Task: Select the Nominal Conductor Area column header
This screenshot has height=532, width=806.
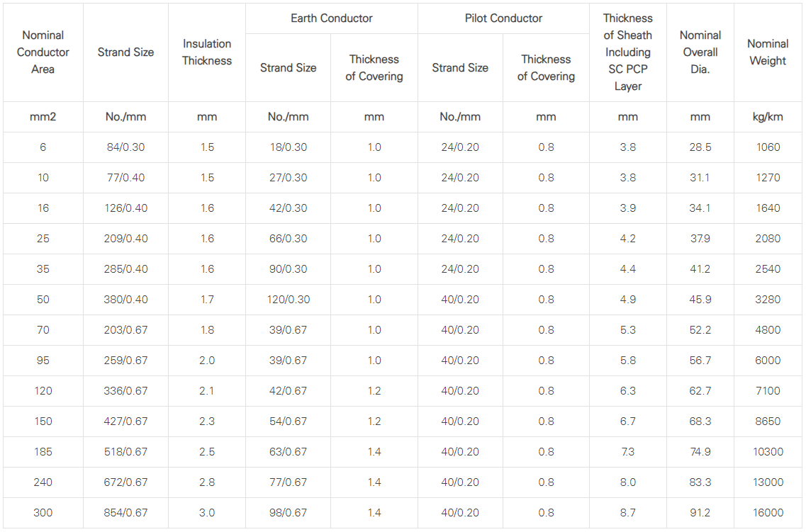Action: (x=43, y=52)
